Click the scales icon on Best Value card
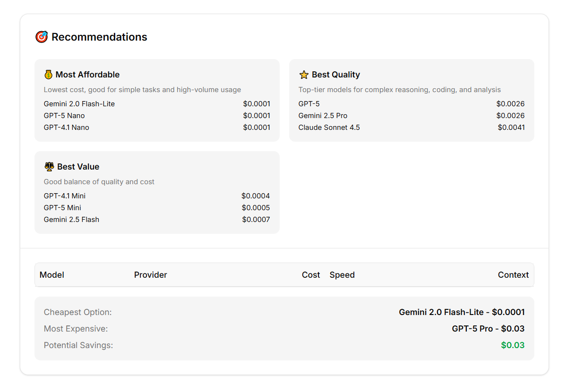Viewport: 566px width, 392px height. [49, 166]
